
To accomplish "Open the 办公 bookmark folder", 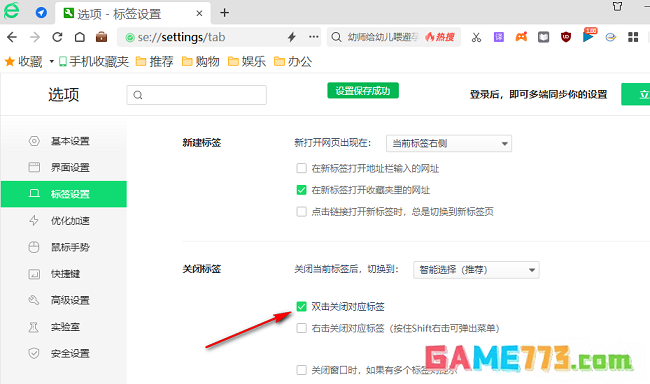I will [293, 62].
